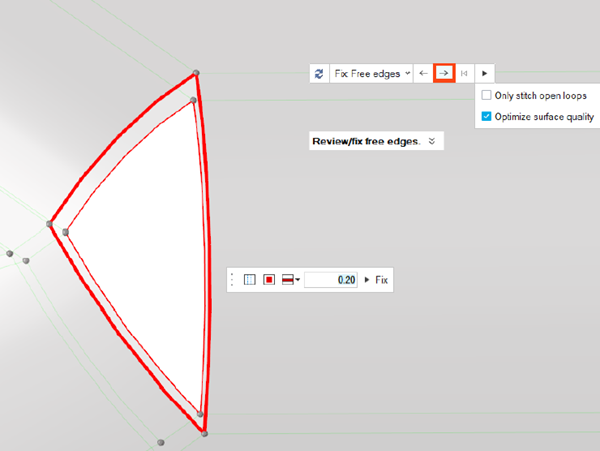Open the red line style dropdown arrow

[x=297, y=281]
